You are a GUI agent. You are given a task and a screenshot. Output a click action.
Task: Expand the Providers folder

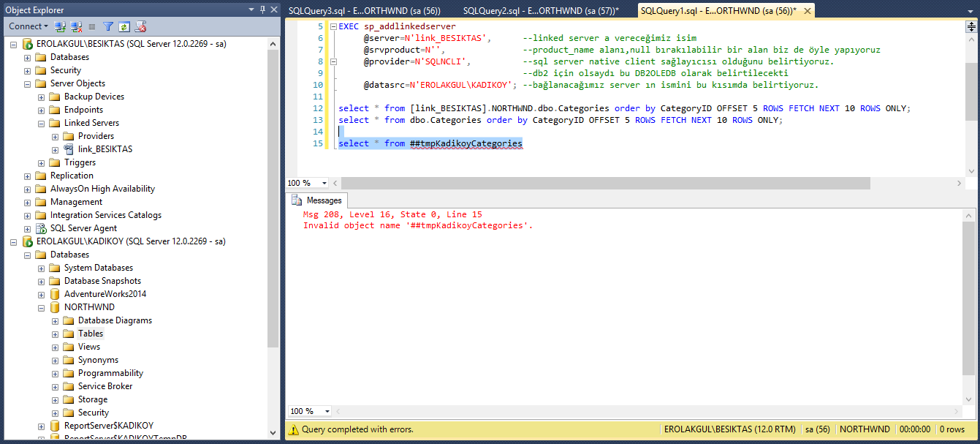pos(56,136)
